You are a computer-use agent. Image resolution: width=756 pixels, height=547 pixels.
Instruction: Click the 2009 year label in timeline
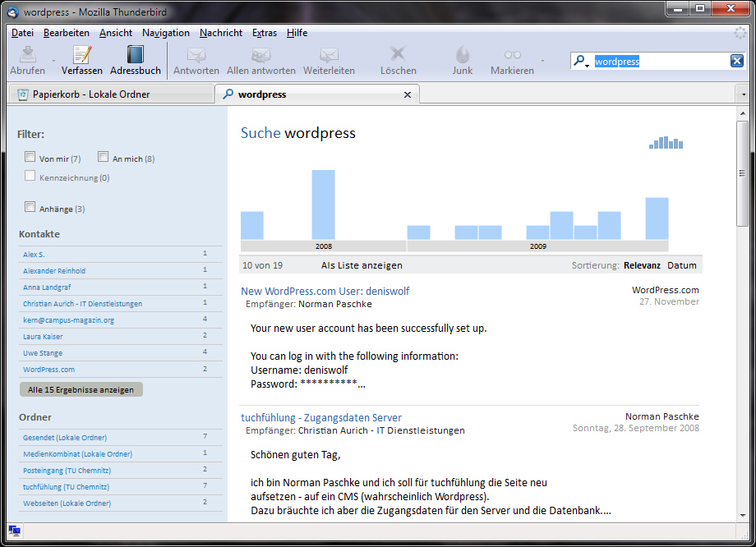coord(537,246)
